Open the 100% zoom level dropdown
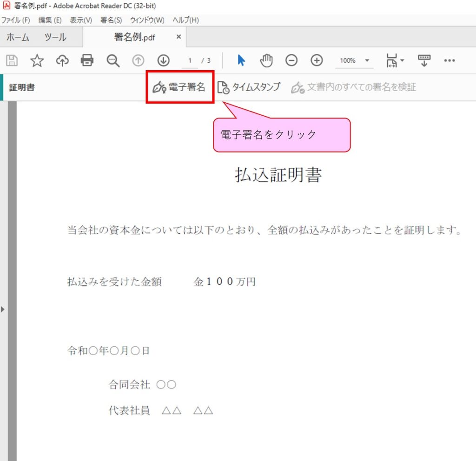 [367, 61]
